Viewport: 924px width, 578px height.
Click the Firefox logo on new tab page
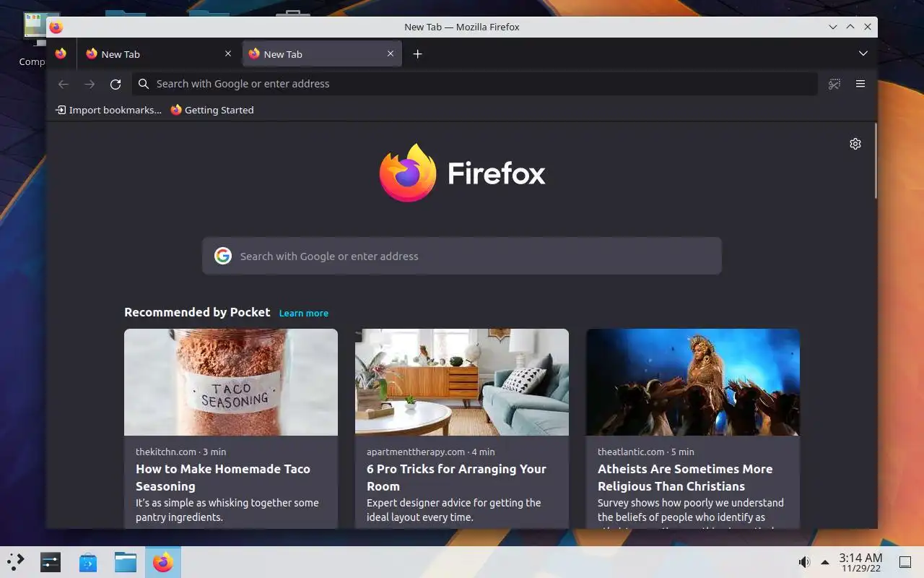[462, 173]
